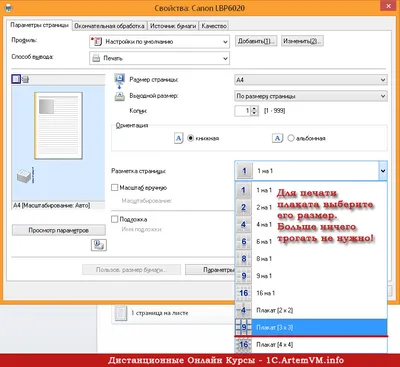Image resolution: width=400 pixels, height=367 pixels.
Task: Click the printer icon in Способ вывода field
Action: (x=96, y=58)
